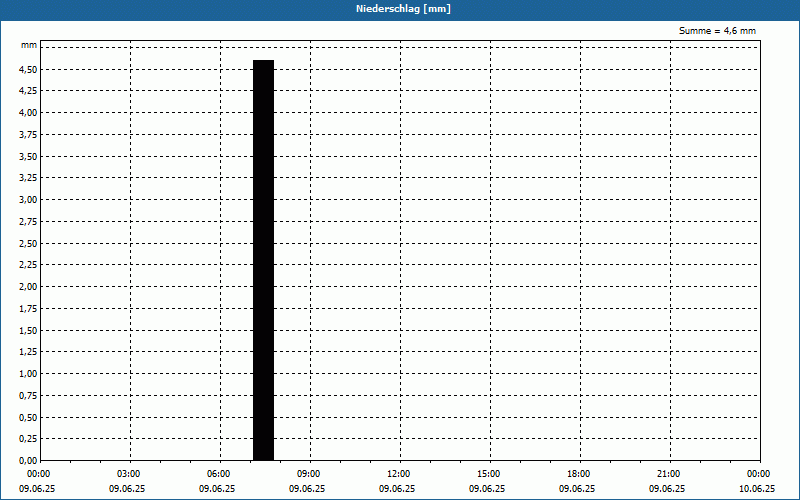Click y-axis value 0,50
This screenshot has height=500, width=800.
(28, 418)
